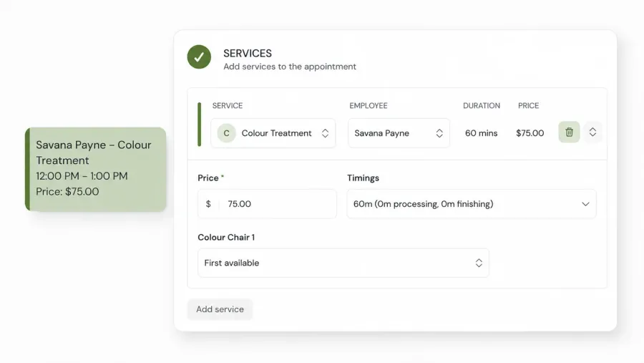Click the collapse arrows beside the trash icon

[x=592, y=132]
